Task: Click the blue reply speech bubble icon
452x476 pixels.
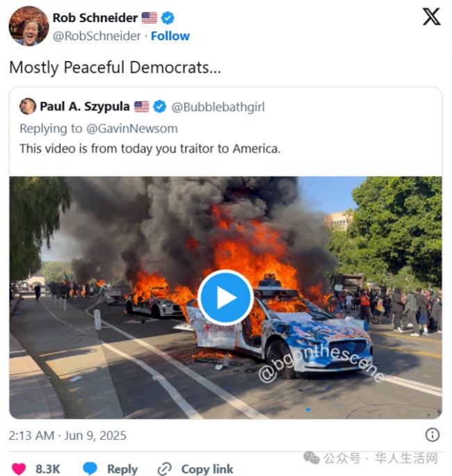Action: click(90, 468)
